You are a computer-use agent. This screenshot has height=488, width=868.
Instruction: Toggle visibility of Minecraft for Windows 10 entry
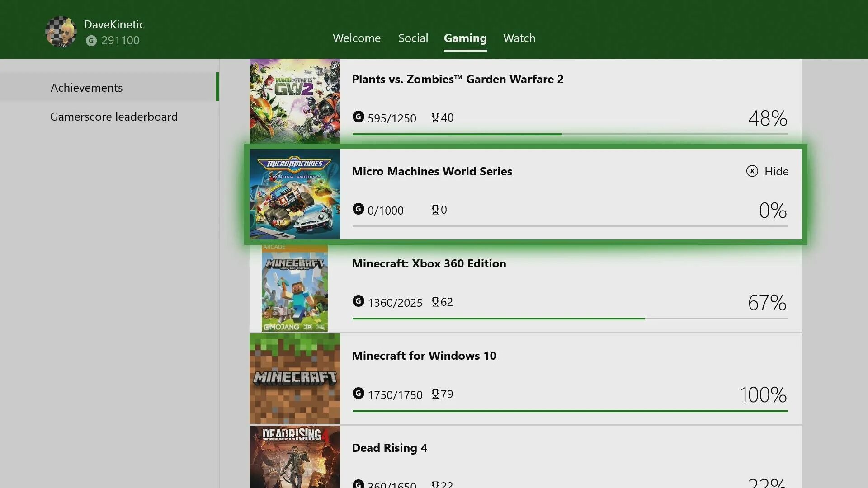pyautogui.click(x=767, y=355)
